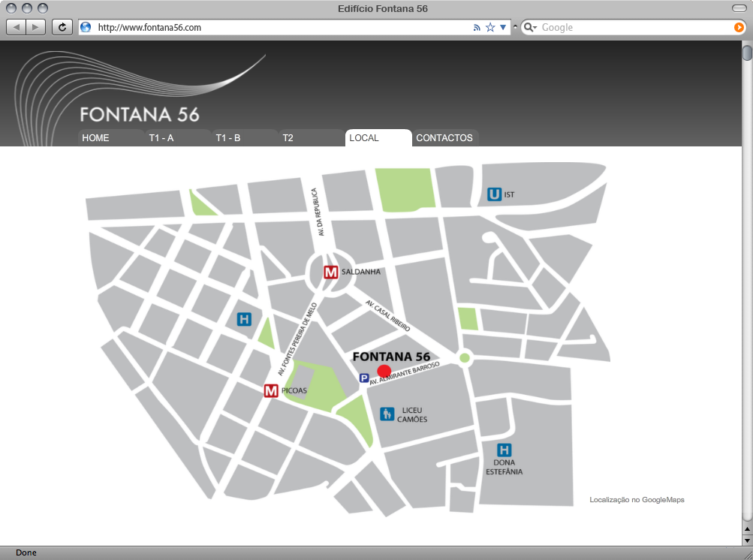Click the AV. CASAL RIBEIRO street label
The height and width of the screenshot is (560, 753).
click(387, 315)
